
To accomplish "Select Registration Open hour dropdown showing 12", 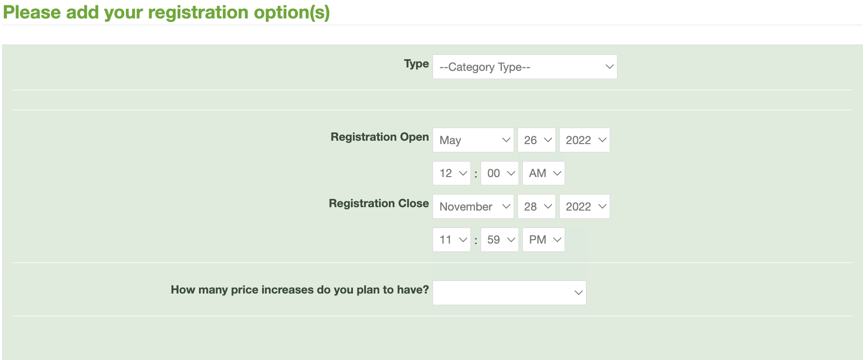I will pos(451,173).
